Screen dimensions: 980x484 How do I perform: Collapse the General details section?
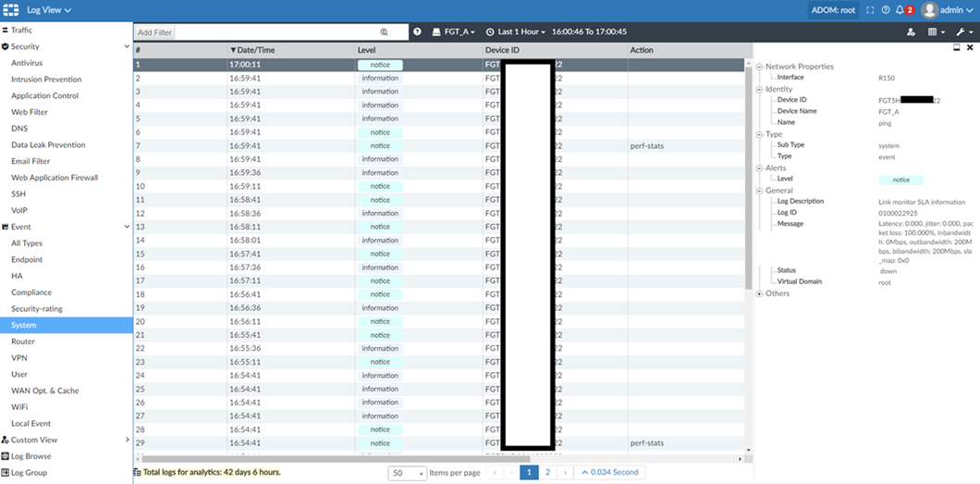pos(760,191)
